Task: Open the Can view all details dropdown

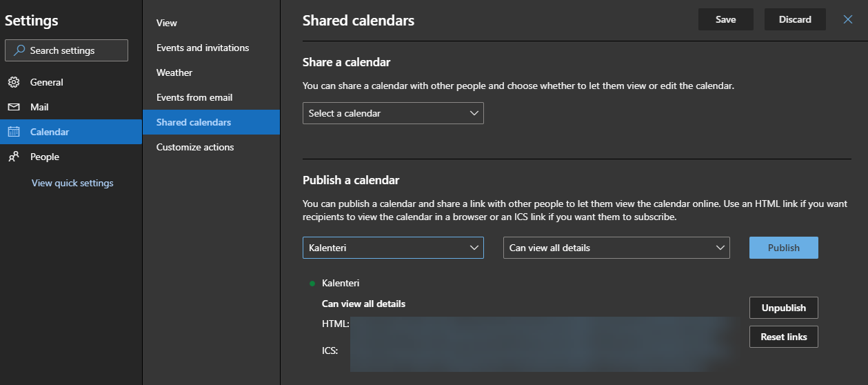Action: point(617,248)
